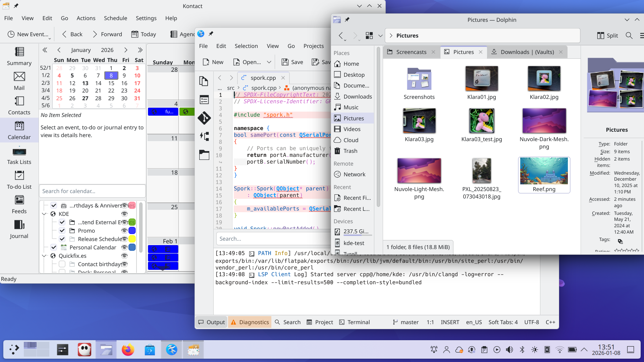Open the Documents panel icon in Kate
The height and width of the screenshot is (362, 644).
(204, 81)
